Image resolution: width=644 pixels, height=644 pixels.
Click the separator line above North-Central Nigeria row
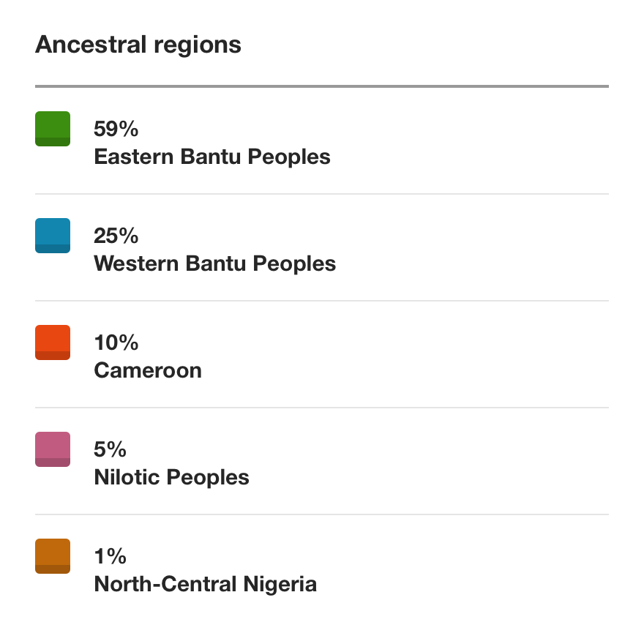(x=322, y=514)
